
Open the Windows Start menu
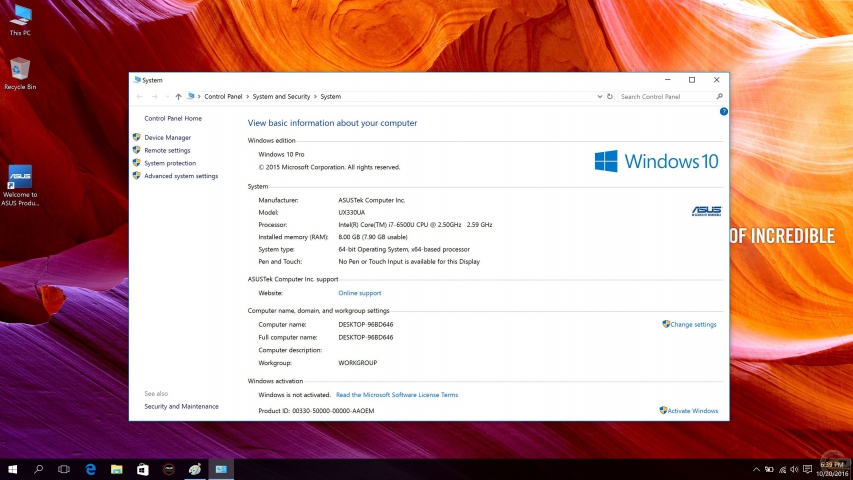pos(13,469)
